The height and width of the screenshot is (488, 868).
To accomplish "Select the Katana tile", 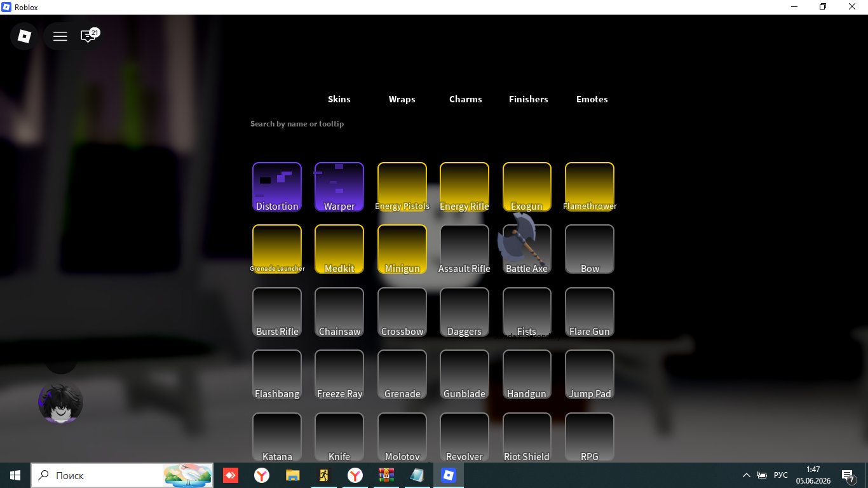I will click(277, 437).
